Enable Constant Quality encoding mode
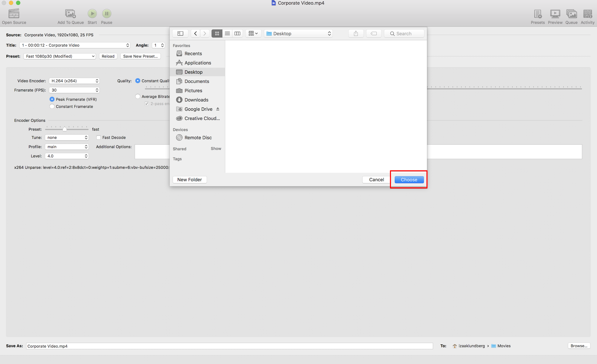Image resolution: width=597 pixels, height=364 pixels. pos(137,81)
